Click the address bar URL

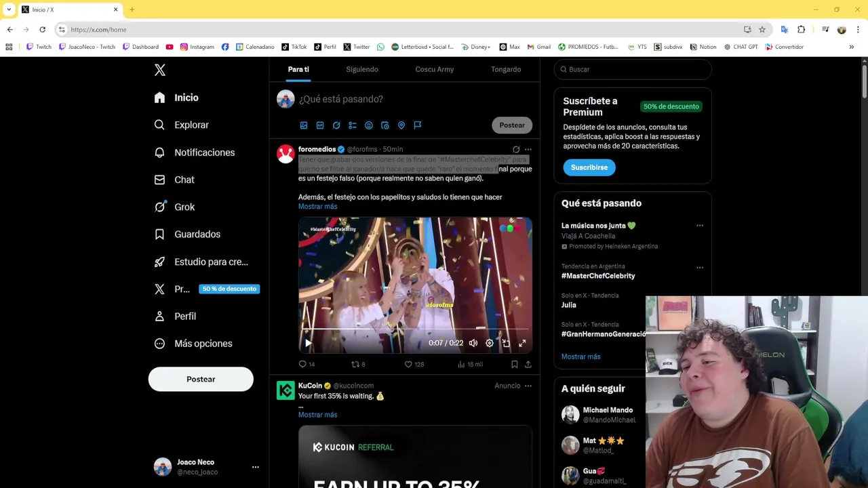(x=98, y=30)
